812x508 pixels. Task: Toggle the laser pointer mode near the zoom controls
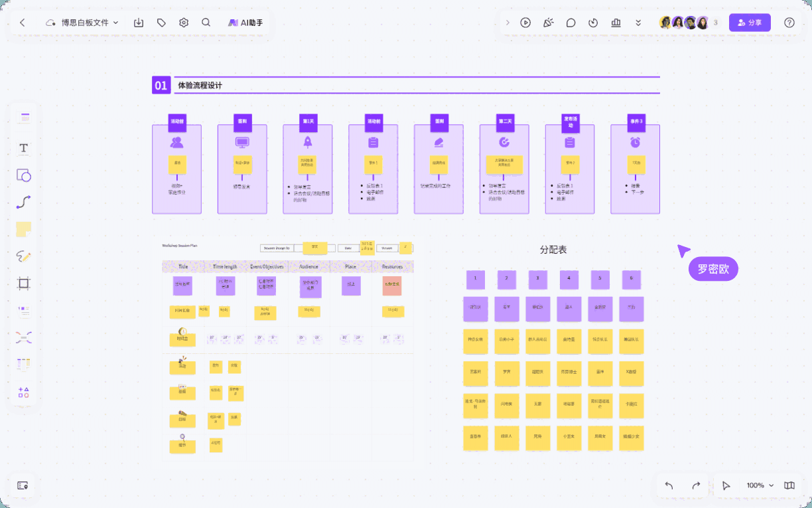coord(726,485)
